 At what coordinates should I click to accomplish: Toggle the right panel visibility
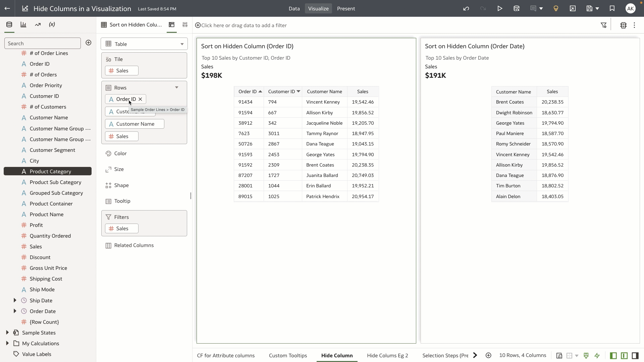click(635, 356)
